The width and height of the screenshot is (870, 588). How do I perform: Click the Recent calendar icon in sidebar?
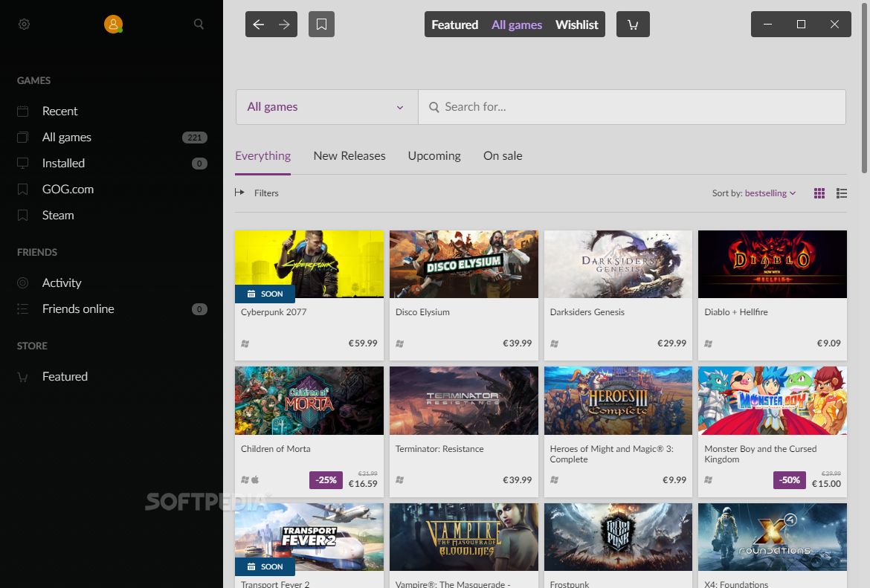23,111
